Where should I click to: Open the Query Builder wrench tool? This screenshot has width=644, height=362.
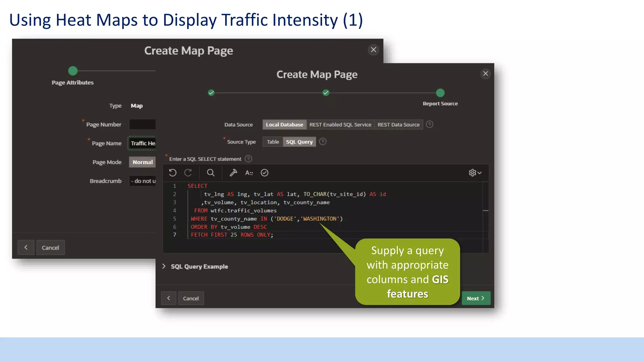click(x=233, y=173)
